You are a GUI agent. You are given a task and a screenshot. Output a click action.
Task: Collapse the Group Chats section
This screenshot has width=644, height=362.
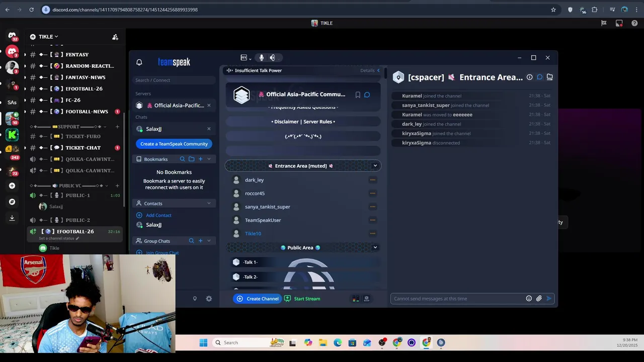[209, 241]
